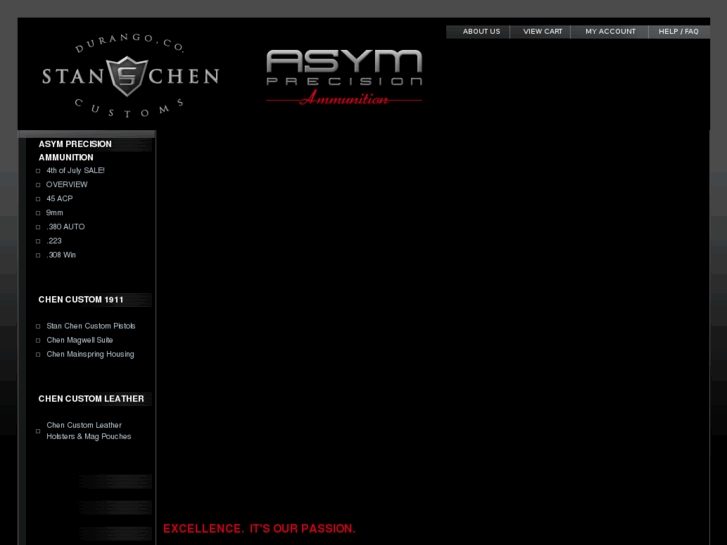The image size is (727, 545).
Task: Click the CHEN CUSTOM 1911 section header
Action: pos(81,300)
